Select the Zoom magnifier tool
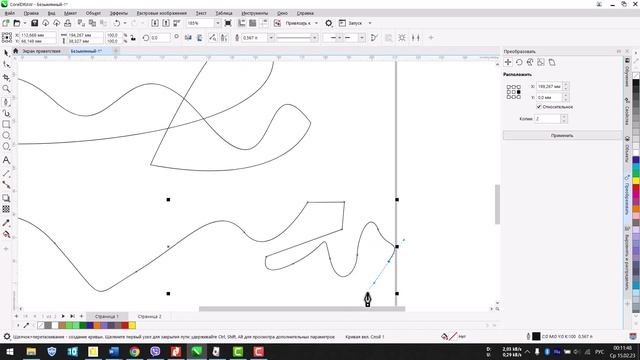This screenshot has height=360, width=640. point(6,89)
